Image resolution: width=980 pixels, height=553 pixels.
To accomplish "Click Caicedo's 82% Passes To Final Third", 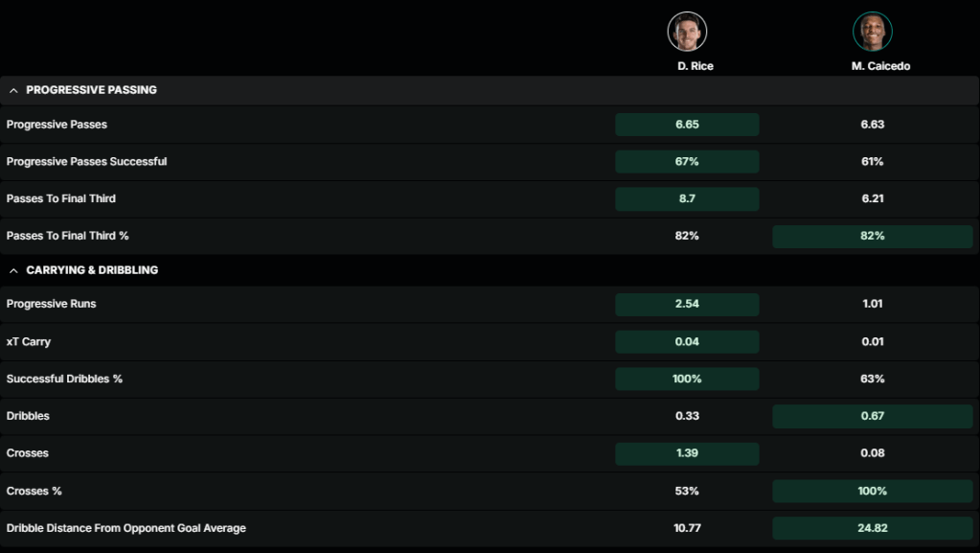I will (872, 236).
